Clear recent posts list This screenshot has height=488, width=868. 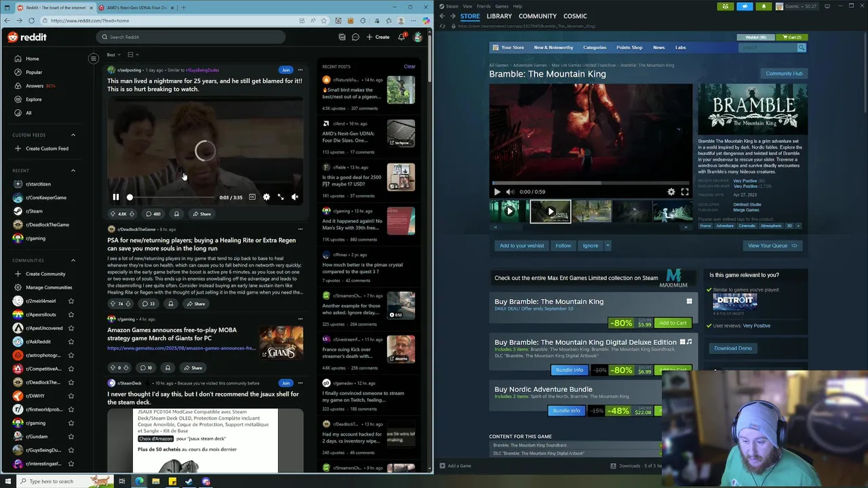pyautogui.click(x=410, y=66)
